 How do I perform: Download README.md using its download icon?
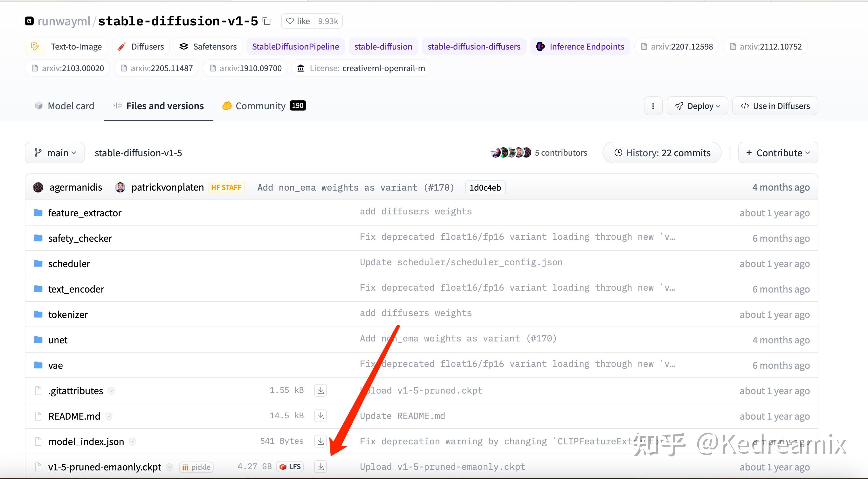(320, 416)
